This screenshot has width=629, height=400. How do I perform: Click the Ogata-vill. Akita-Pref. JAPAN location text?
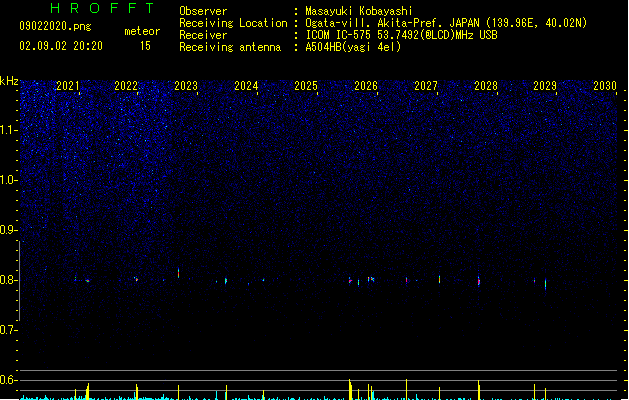(x=446, y=23)
